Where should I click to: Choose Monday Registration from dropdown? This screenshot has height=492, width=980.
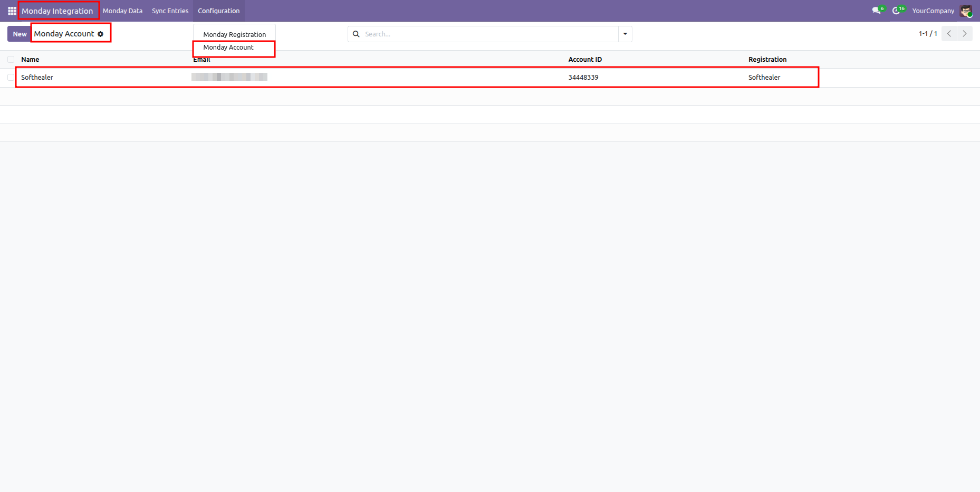(x=235, y=34)
